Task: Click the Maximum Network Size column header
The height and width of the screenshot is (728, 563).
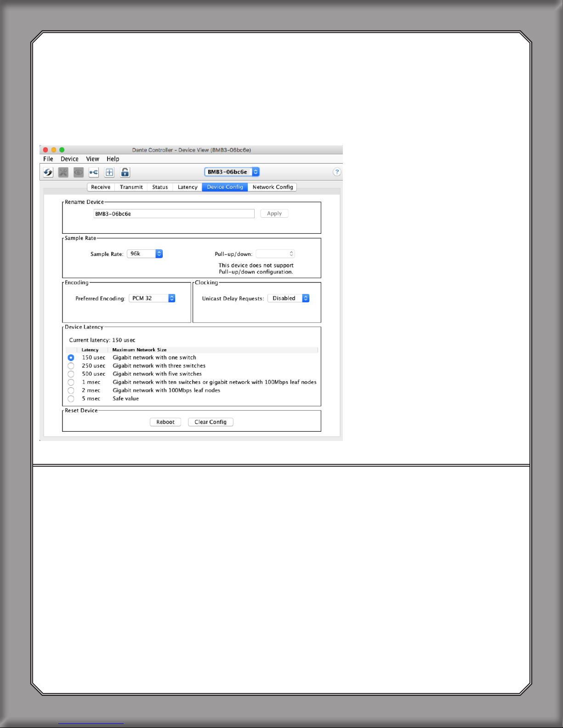Action: click(139, 350)
